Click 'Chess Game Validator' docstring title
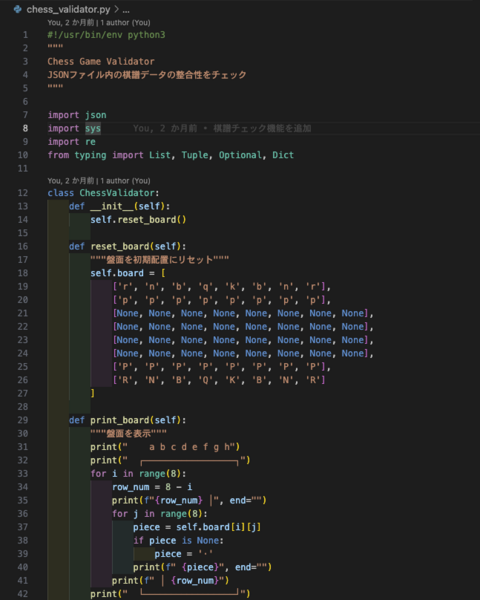The height and width of the screenshot is (600, 480). pos(101,62)
